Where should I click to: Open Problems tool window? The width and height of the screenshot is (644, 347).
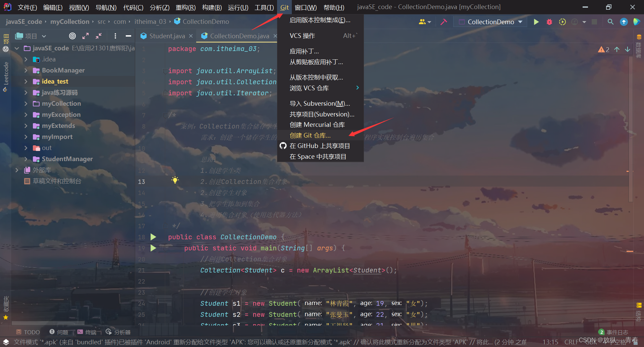(x=59, y=332)
